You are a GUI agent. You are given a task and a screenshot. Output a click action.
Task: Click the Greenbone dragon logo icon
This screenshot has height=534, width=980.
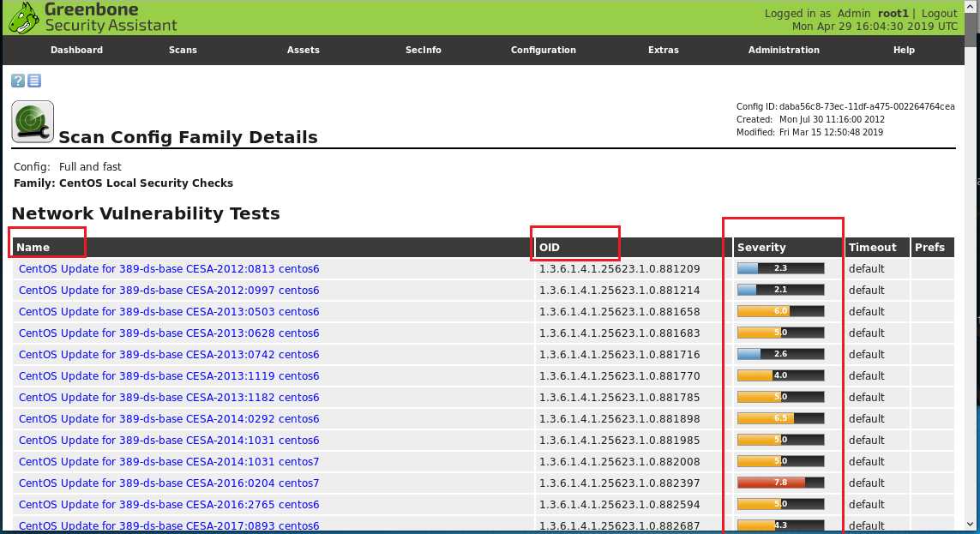(x=24, y=17)
